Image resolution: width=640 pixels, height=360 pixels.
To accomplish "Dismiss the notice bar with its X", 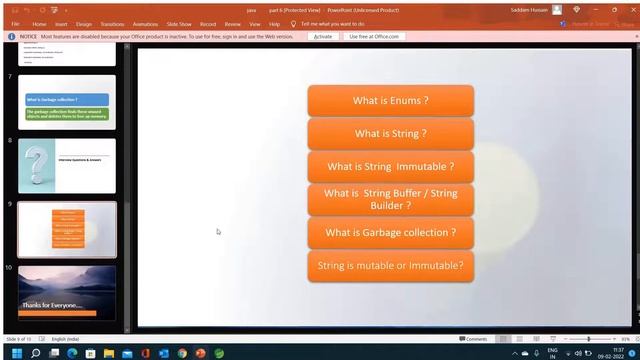I will tap(637, 36).
